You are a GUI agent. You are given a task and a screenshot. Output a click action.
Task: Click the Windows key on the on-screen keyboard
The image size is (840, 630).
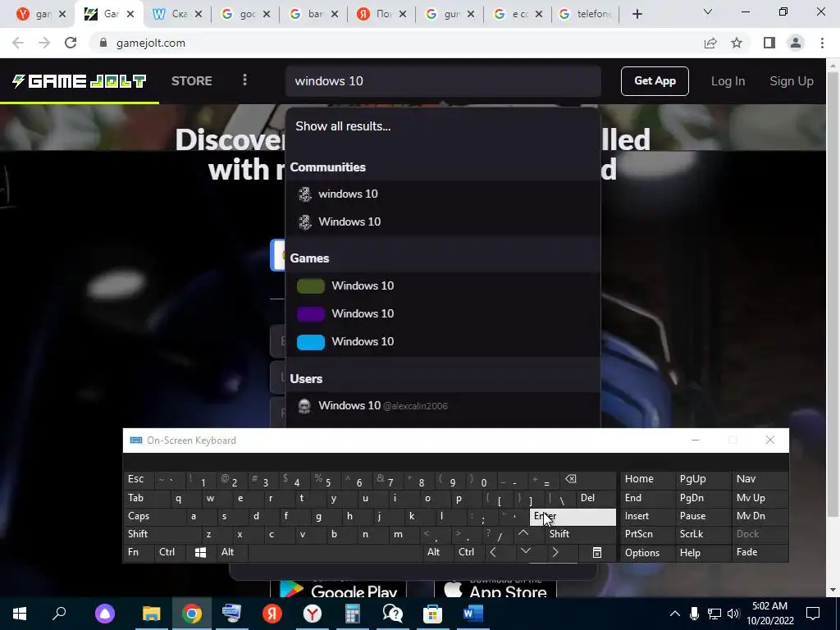(x=200, y=552)
